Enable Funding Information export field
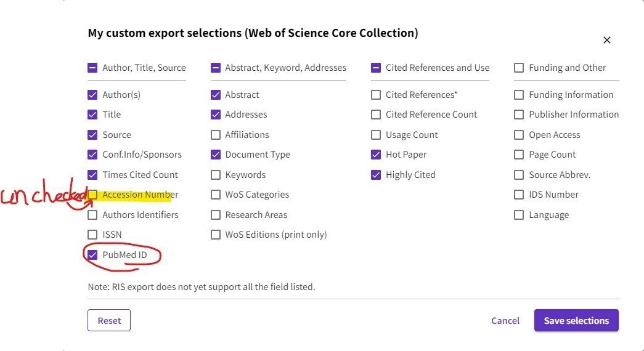Viewport: 644px width, 351px height. [x=519, y=95]
